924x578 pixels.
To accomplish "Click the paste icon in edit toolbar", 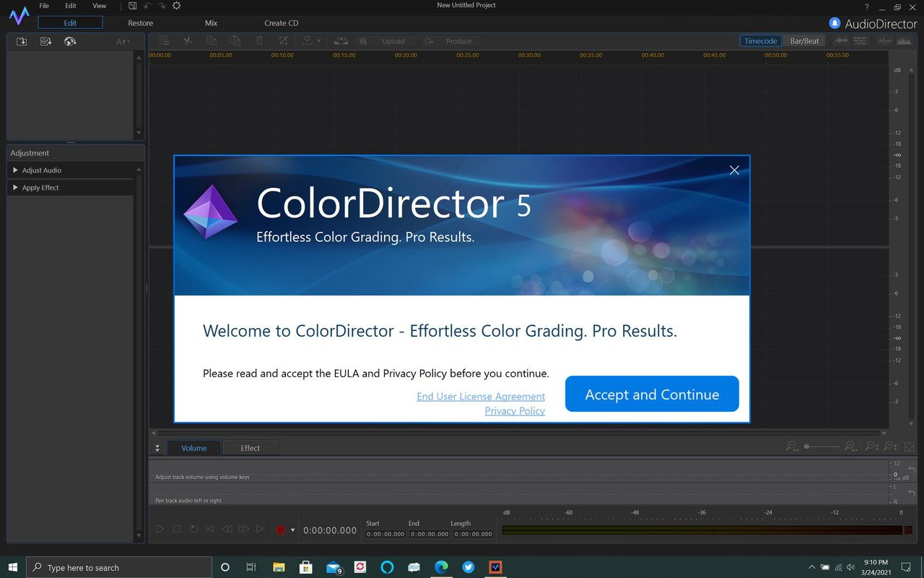I will 235,41.
